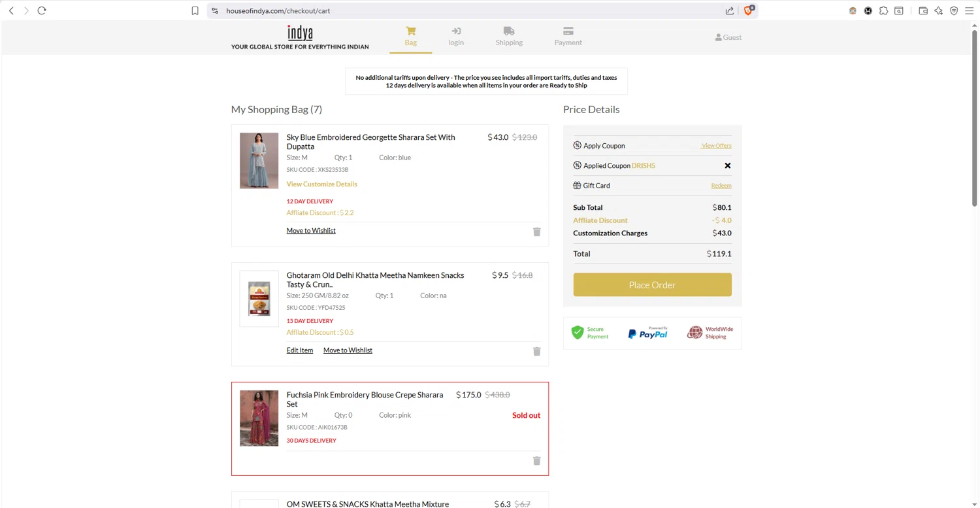Click the black circular W extension icon
980x508 pixels.
(868, 10)
